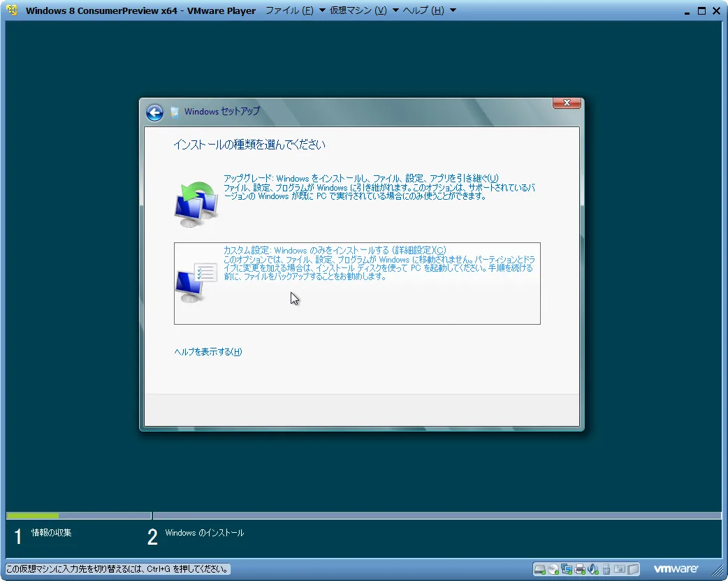Close the Windows Setup dialog
728x581 pixels.
click(x=567, y=103)
